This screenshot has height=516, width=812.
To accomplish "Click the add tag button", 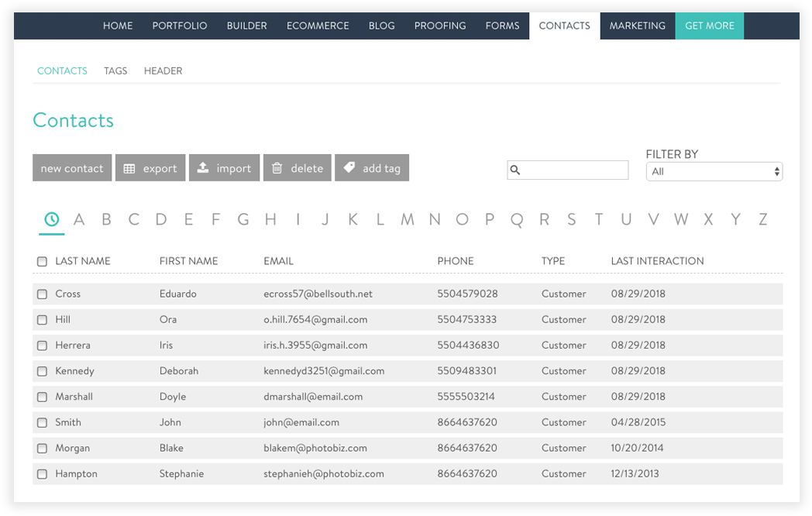I will pyautogui.click(x=372, y=168).
